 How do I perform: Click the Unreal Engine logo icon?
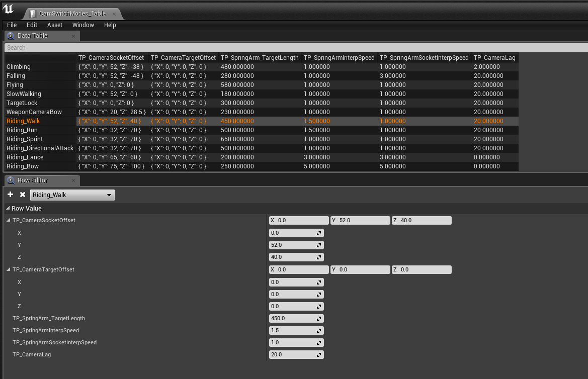pos(8,9)
